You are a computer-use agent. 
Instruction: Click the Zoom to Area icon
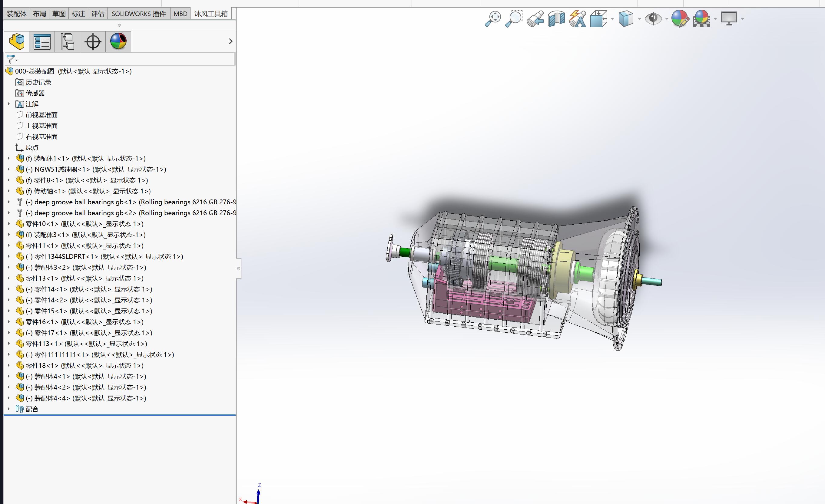514,19
